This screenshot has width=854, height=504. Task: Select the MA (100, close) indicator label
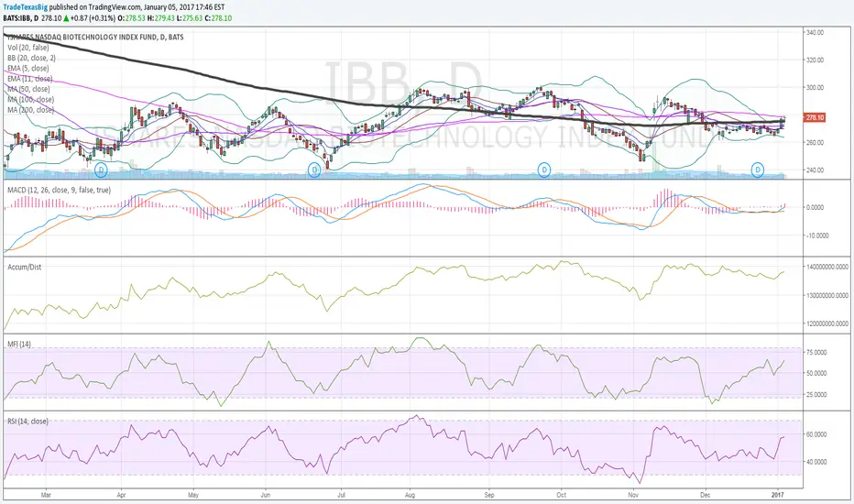tap(30, 99)
